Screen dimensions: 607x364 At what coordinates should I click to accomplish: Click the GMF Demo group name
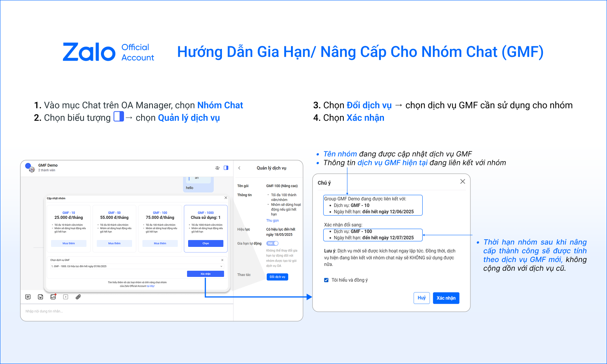coord(48,165)
